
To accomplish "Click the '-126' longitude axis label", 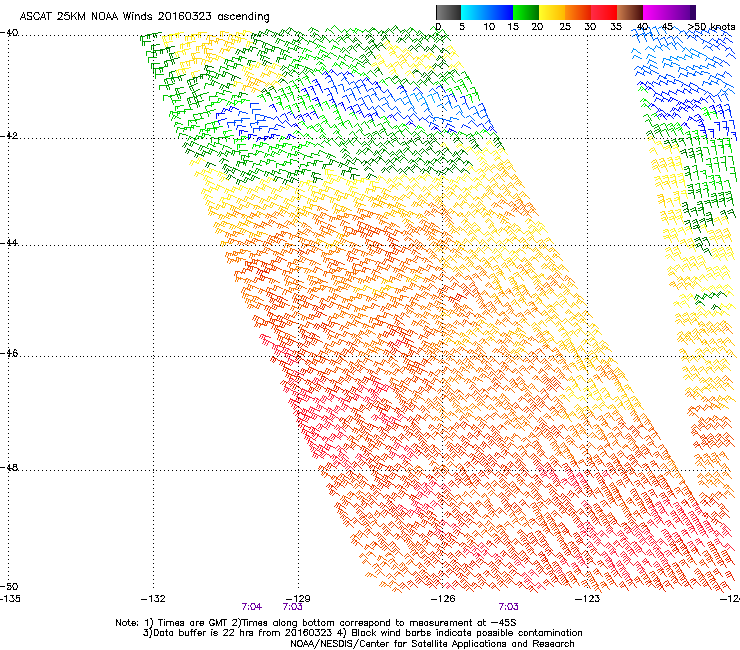I will pyautogui.click(x=443, y=599).
